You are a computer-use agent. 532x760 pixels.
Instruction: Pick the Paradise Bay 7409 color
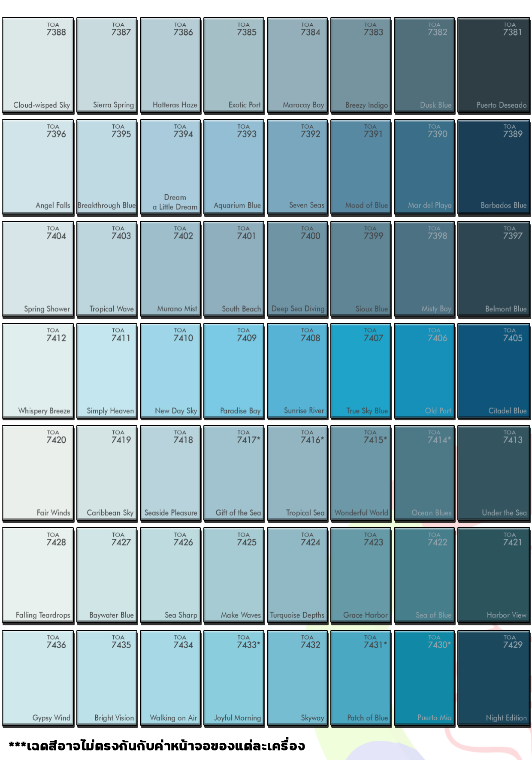coord(234,371)
